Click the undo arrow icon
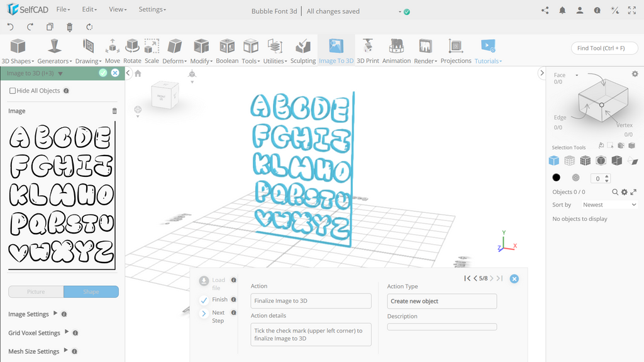The height and width of the screenshot is (362, 644). click(x=11, y=27)
